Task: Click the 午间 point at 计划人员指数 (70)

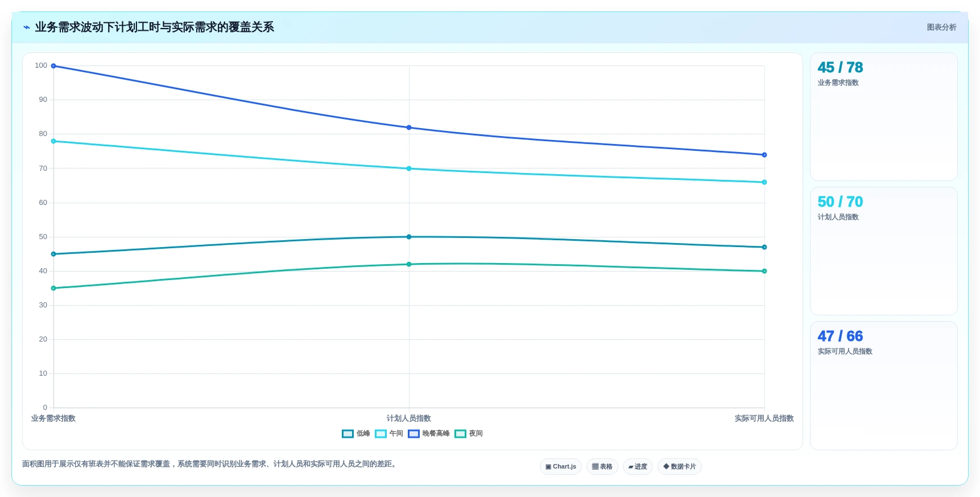Action: point(409,169)
